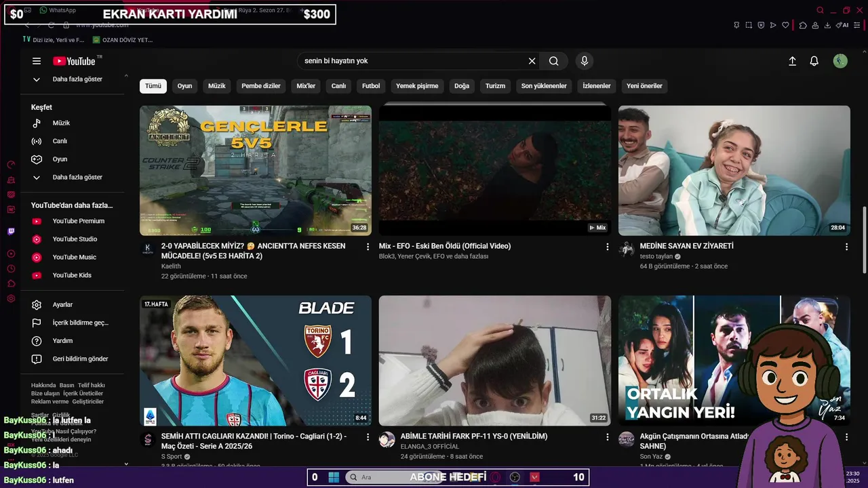Open YouTube Kids link
Image resolution: width=868 pixels, height=488 pixels.
[72, 275]
